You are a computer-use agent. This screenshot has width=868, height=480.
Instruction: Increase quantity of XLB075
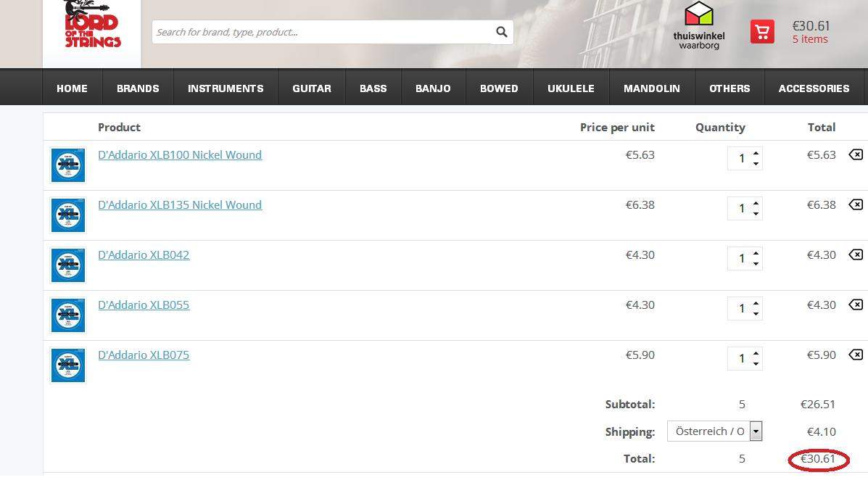coord(756,353)
